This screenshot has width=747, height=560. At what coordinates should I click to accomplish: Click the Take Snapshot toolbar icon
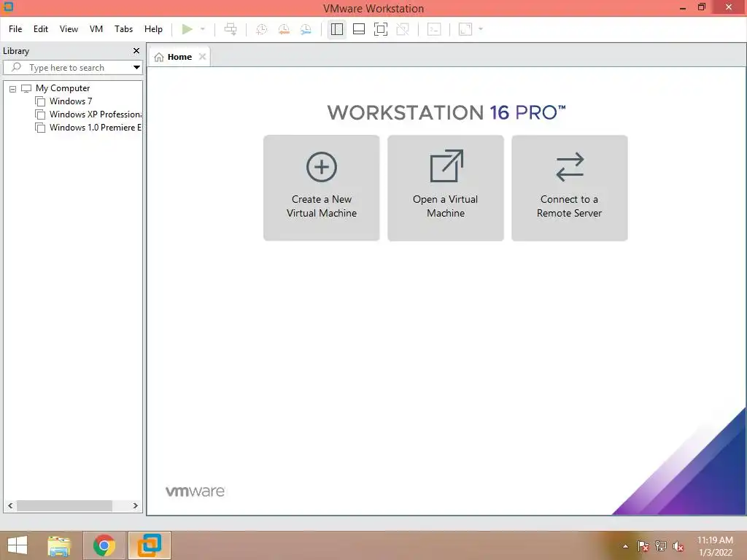262,29
